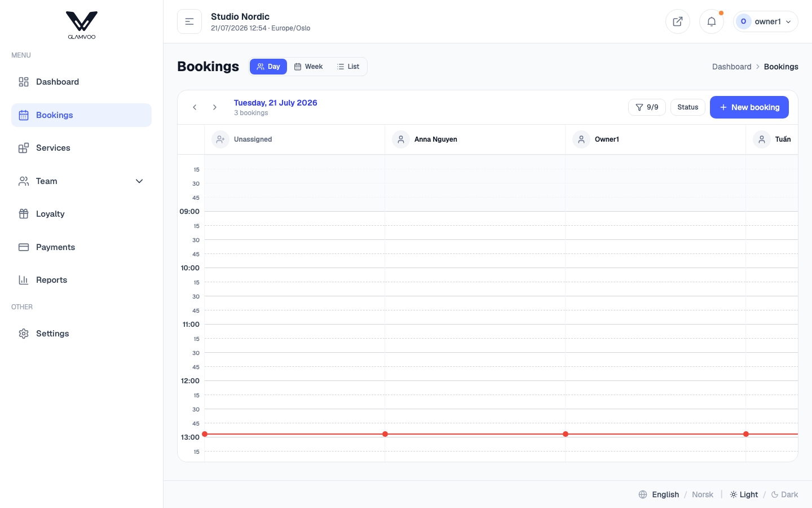Screen dimensions: 812x508
Task: Toggle the sidebar with hamburger button
Action: [189, 21]
